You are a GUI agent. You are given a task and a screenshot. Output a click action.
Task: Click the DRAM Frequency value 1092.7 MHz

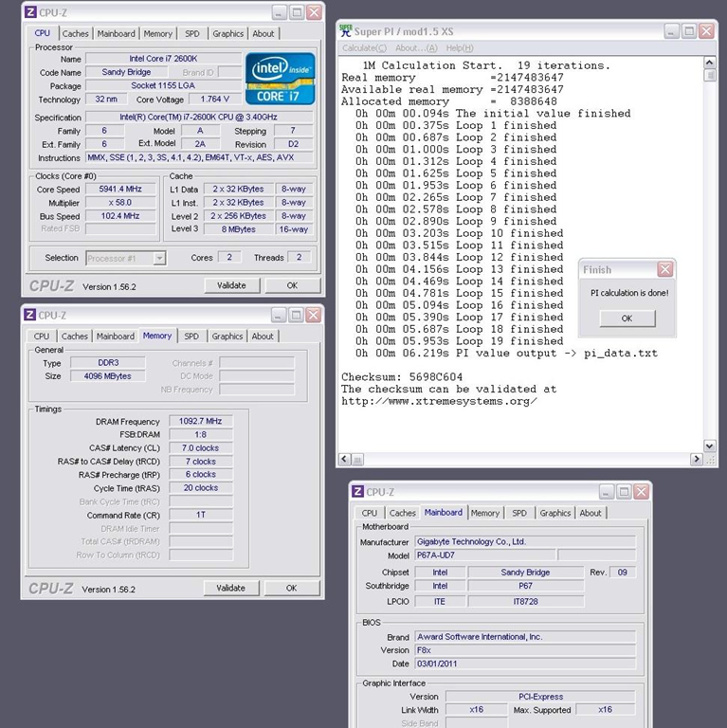[201, 421]
